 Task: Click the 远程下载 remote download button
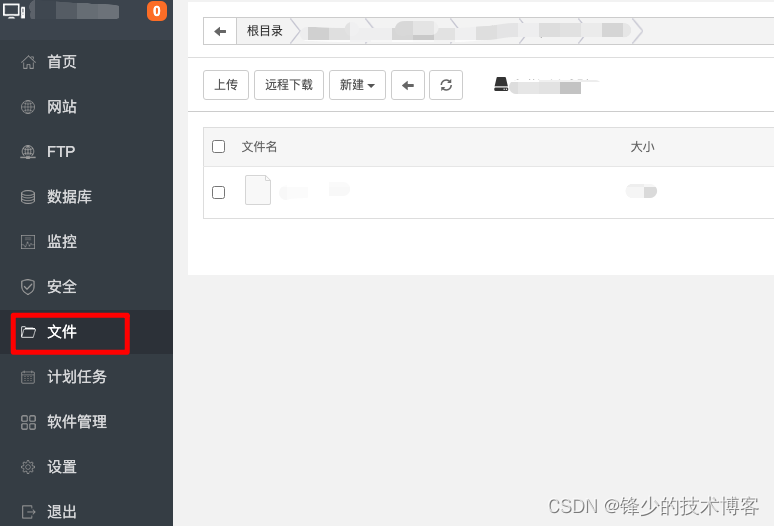pos(289,85)
